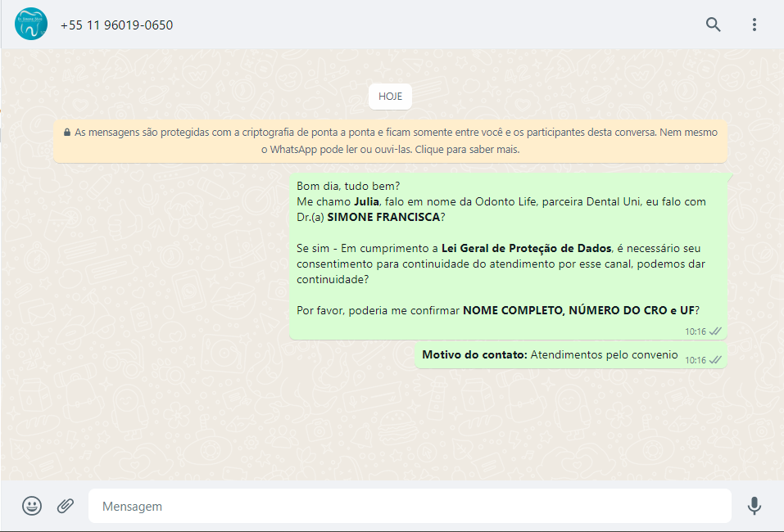Click the end-to-end encryption notice
This screenshot has height=532, width=784.
(390, 141)
